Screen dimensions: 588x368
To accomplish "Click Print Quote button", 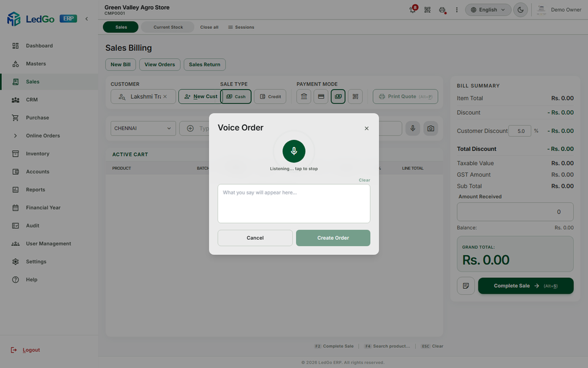I will tap(405, 96).
